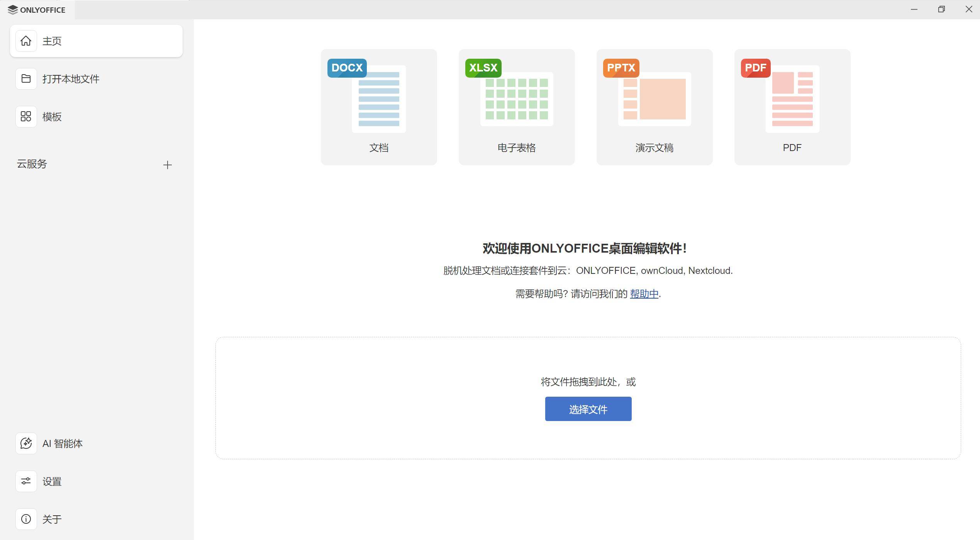Click the settings sliders icon
The width and height of the screenshot is (980, 540).
pyautogui.click(x=26, y=481)
